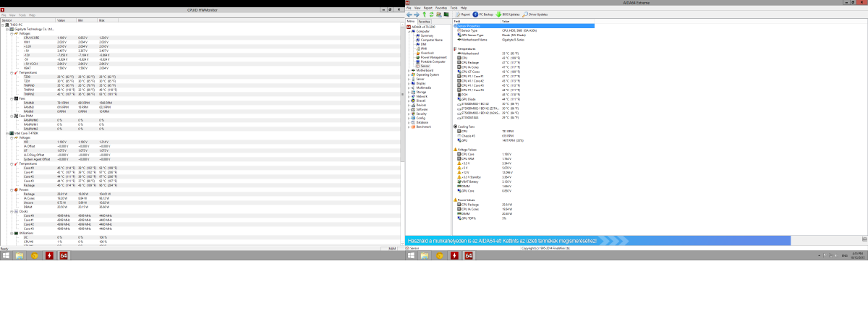Select the DirectX item in the AIDA64 tree

tap(420, 101)
